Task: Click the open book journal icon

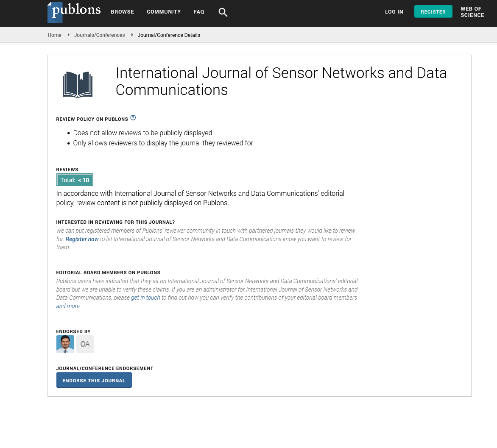Action: click(x=78, y=84)
